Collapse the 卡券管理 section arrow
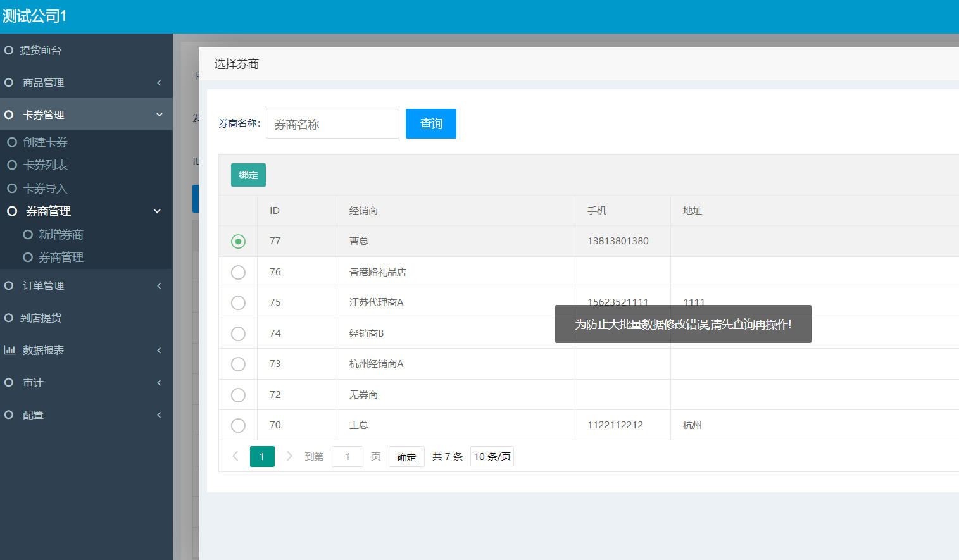The width and height of the screenshot is (959, 560). coord(159,115)
